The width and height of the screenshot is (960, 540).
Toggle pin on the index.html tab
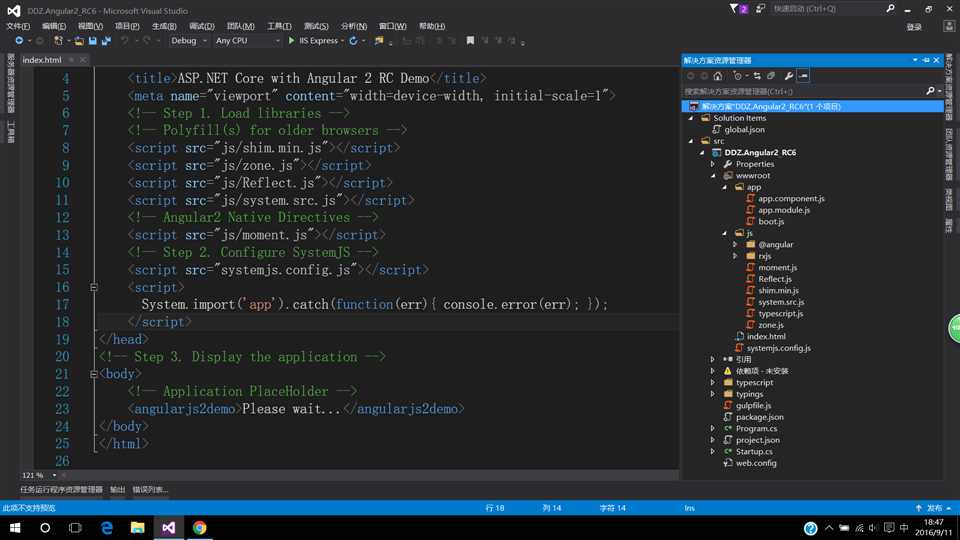71,60
